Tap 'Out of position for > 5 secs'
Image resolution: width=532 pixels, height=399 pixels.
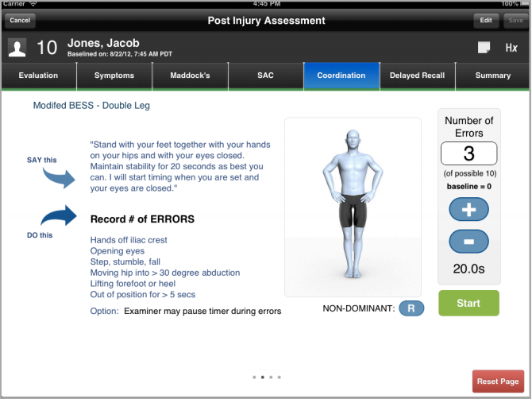[x=143, y=294]
